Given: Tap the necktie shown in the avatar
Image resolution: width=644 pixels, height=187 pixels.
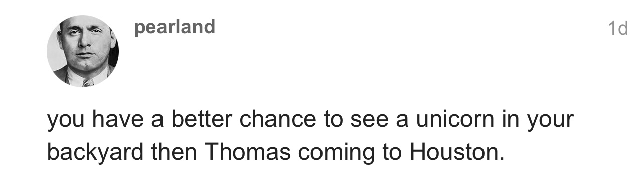Looking at the screenshot, I should click(x=88, y=82).
